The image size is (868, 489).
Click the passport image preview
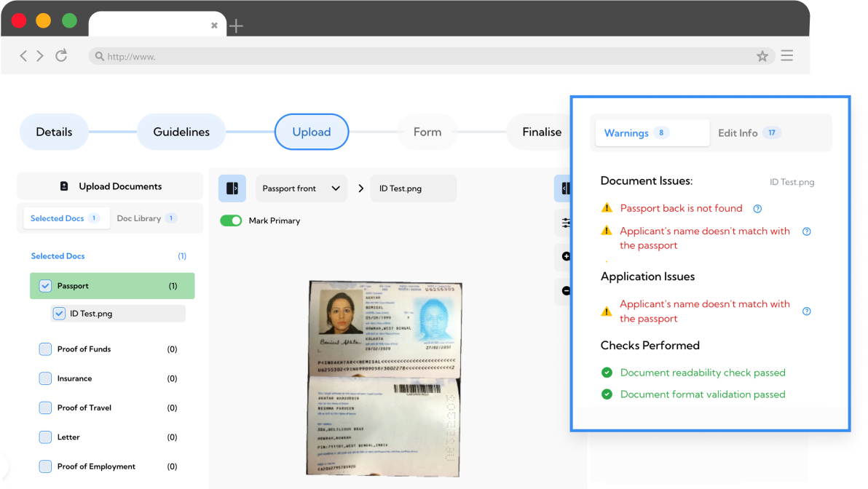384,378
